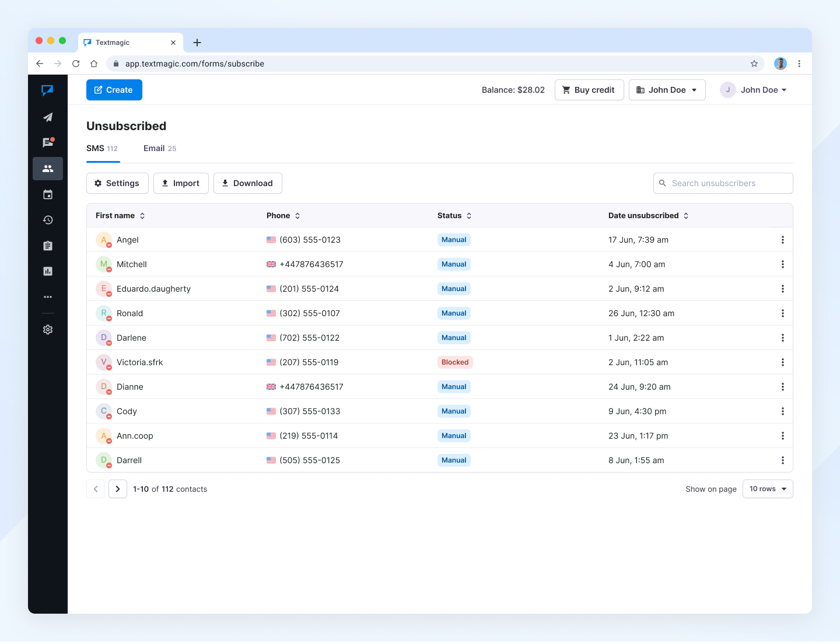
Task: Open the bar chart reporting icon in sidebar
Action: pyautogui.click(x=48, y=271)
